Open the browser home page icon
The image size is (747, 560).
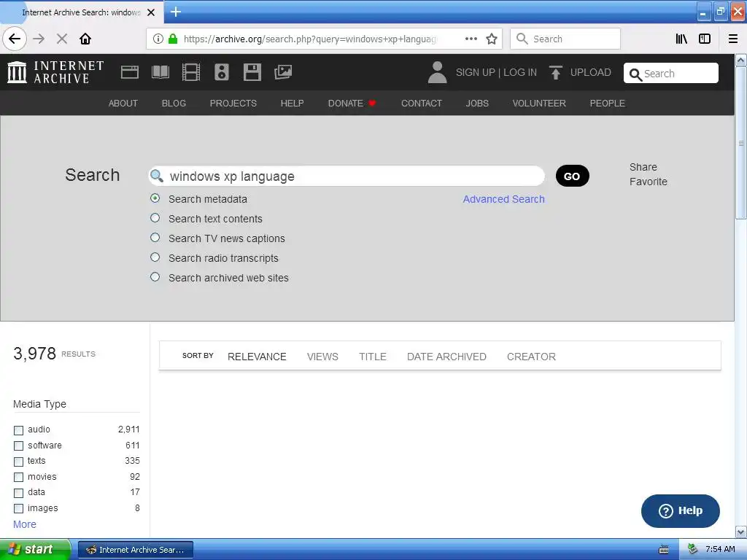pos(85,39)
